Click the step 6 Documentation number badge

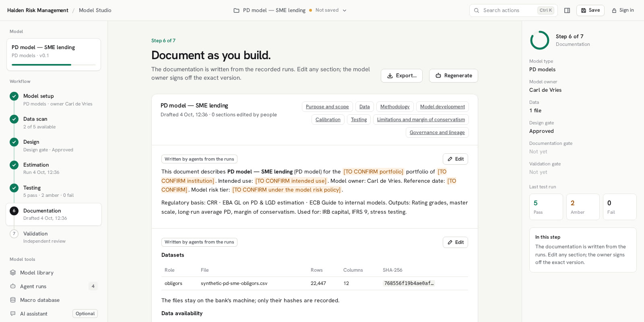tap(14, 211)
